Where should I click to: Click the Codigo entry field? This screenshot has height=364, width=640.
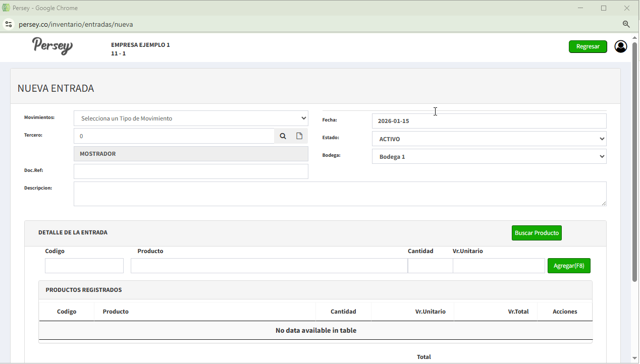coord(84,266)
